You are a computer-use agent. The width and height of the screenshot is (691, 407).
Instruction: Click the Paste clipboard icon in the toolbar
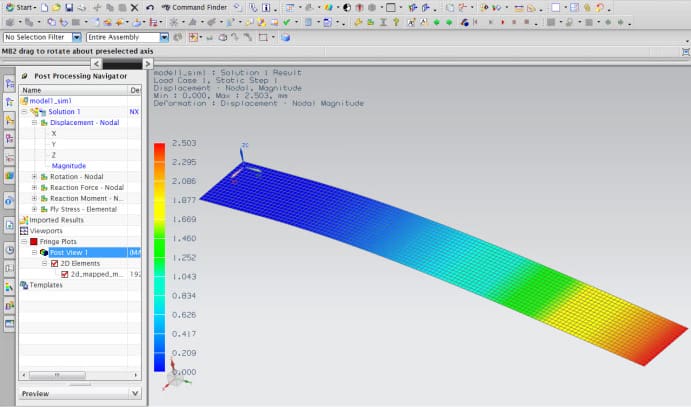[x=121, y=7]
